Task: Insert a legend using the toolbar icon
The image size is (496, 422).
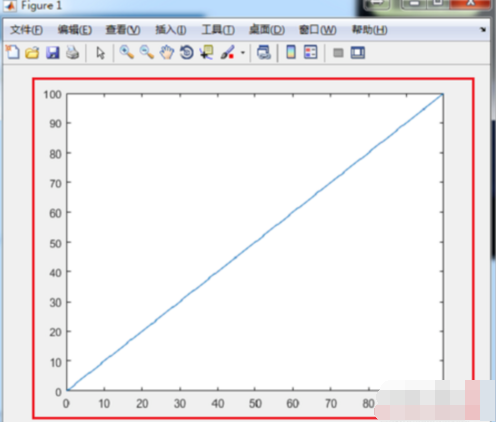Action: click(310, 52)
